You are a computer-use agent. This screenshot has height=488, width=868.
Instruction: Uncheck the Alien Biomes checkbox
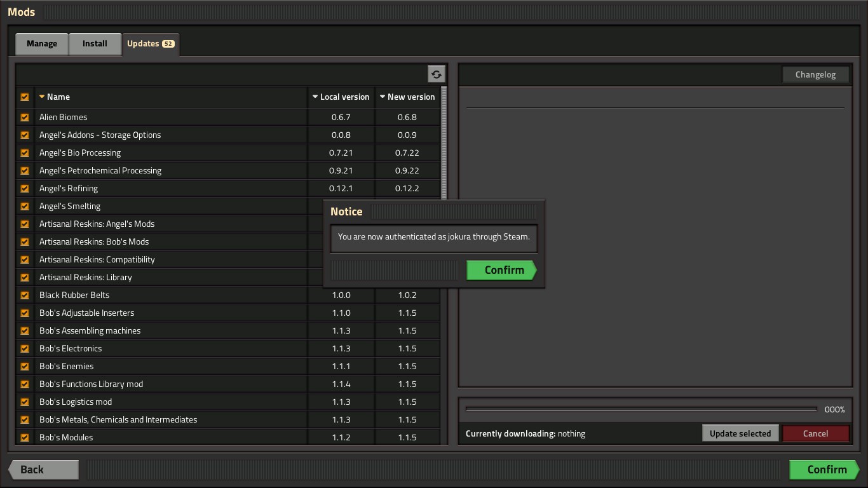[25, 118]
